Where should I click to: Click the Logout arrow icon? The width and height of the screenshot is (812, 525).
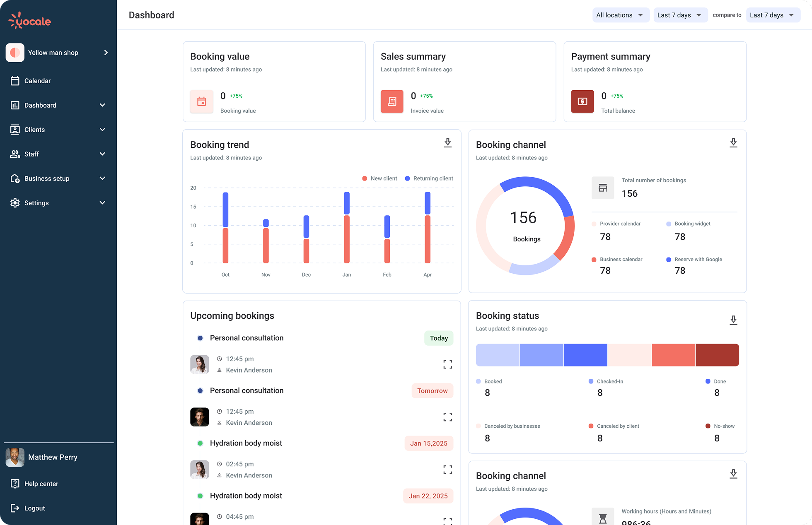[x=15, y=508]
